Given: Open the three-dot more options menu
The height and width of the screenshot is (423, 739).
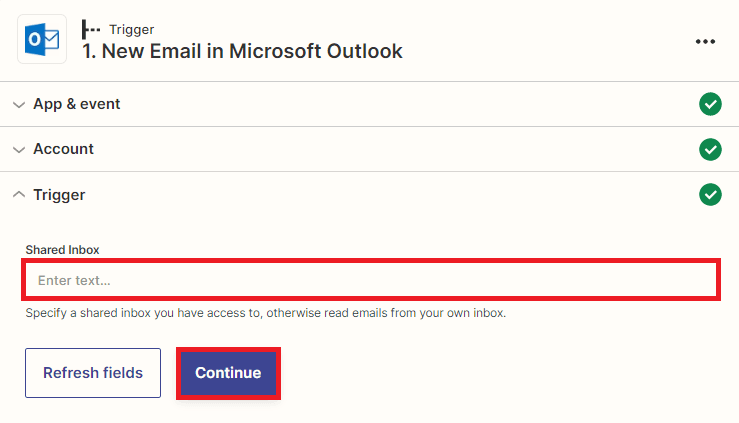Looking at the screenshot, I should [x=706, y=41].
